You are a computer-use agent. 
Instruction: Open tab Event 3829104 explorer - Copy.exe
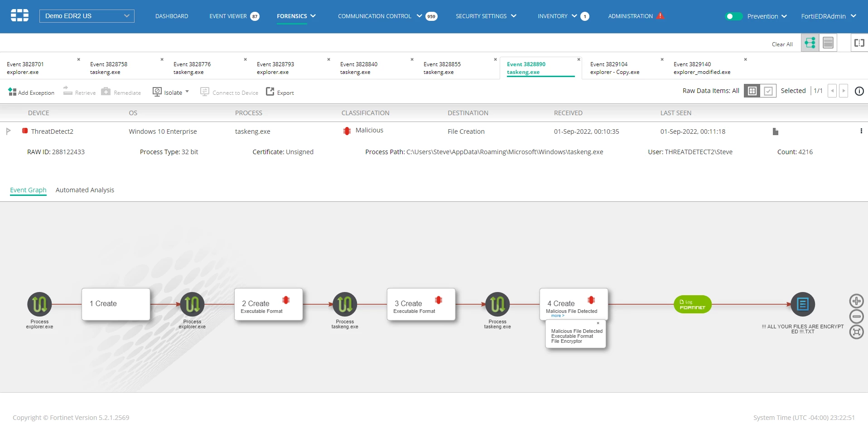(x=615, y=68)
